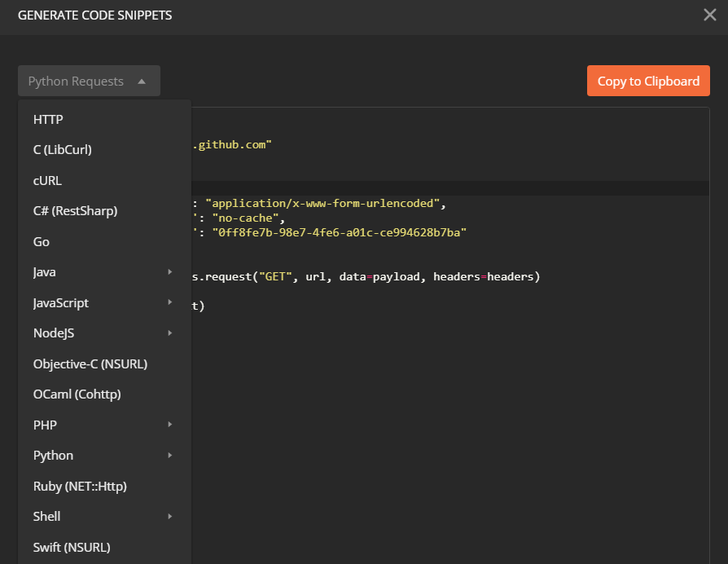Pick C# (RestSharp) snippet option

pos(104,211)
